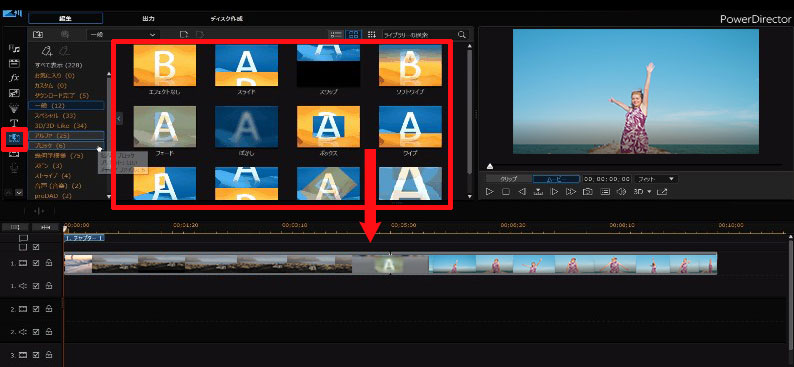The width and height of the screenshot is (794, 367).
Task: Stop the preview playback
Action: click(x=505, y=192)
